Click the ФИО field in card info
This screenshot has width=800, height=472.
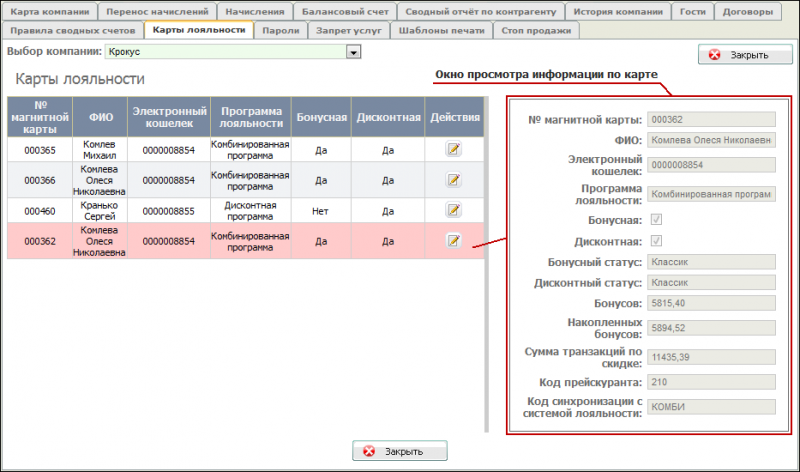[x=710, y=140]
